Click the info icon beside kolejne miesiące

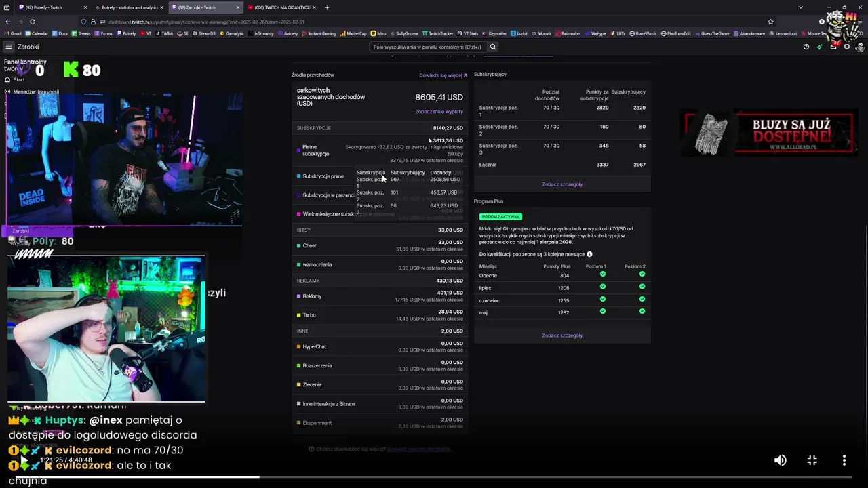(x=589, y=254)
